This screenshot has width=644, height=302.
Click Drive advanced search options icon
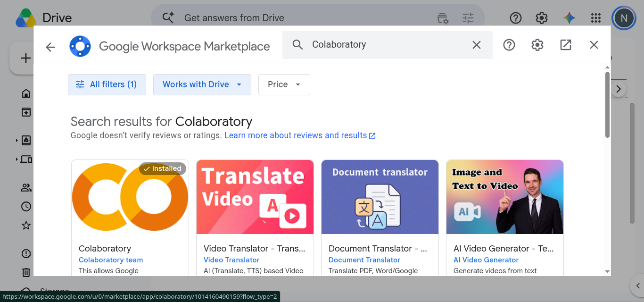coord(468,18)
